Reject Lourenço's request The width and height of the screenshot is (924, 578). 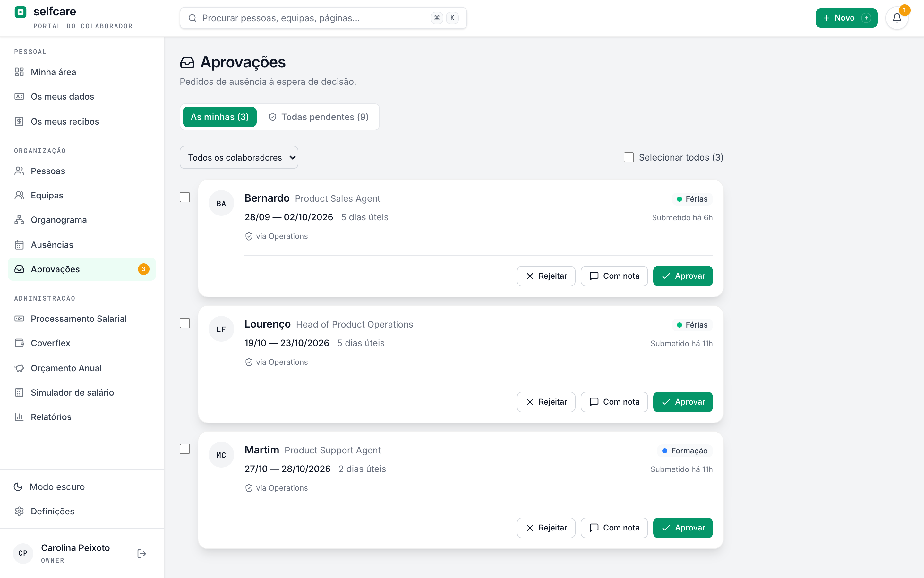coord(546,402)
